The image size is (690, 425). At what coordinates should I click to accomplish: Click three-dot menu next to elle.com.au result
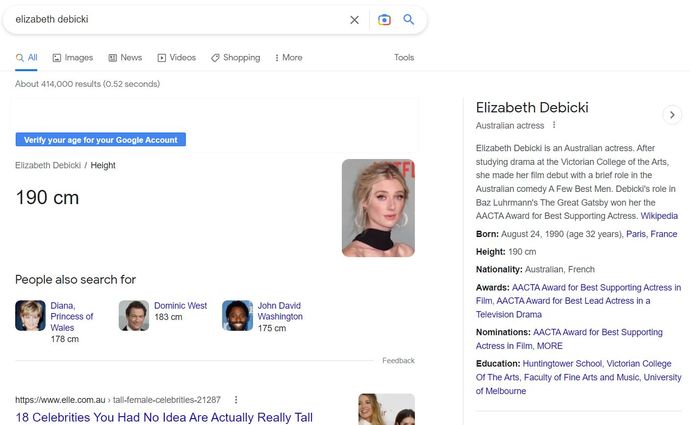pos(236,400)
